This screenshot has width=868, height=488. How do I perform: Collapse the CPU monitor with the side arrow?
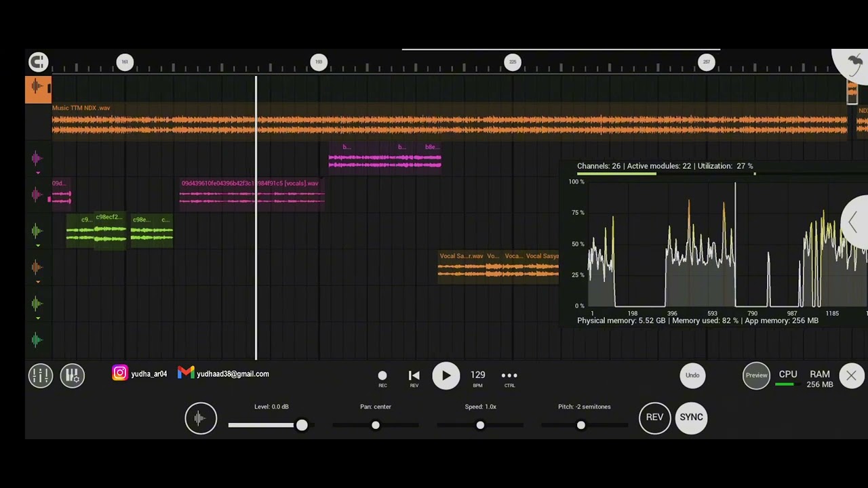click(854, 222)
